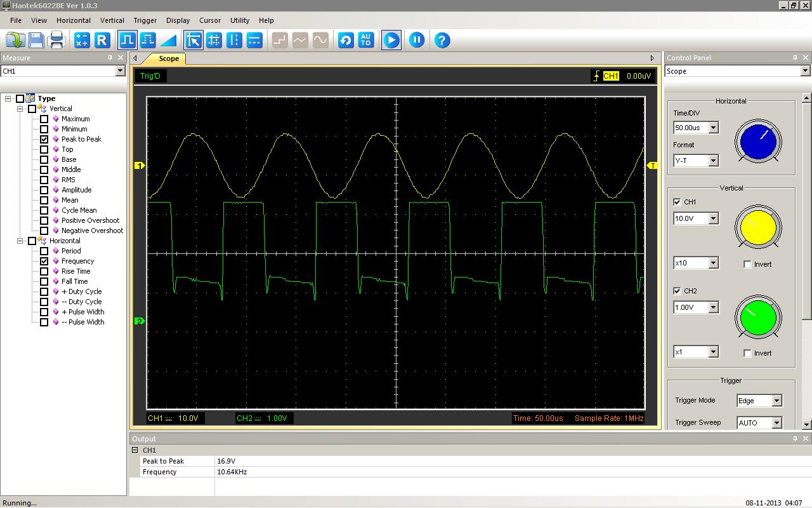The image size is (812, 508).
Task: Open the Time/DIV dropdown
Action: [713, 128]
